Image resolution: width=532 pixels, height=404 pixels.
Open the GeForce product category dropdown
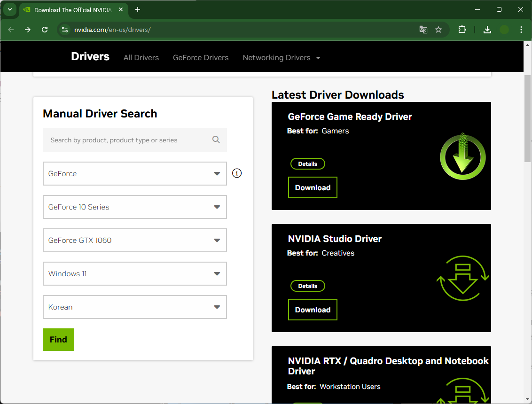pyautogui.click(x=135, y=174)
